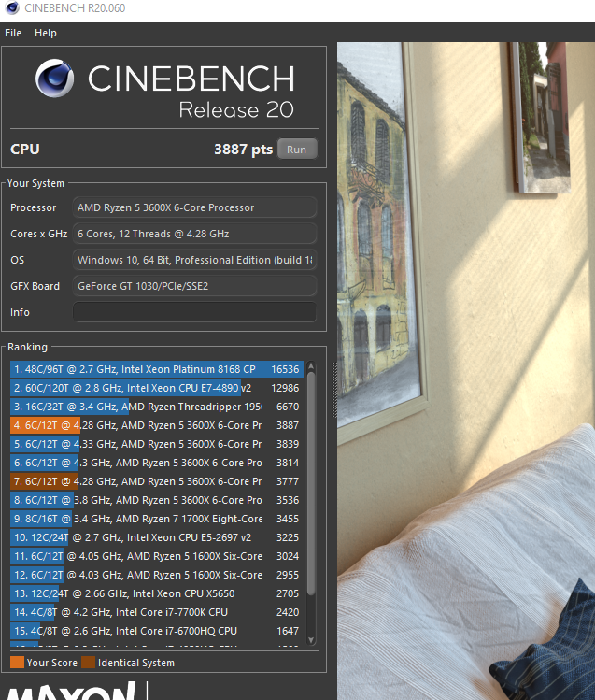The image size is (595, 700).
Task: Click the ranking list scrollbar thumb
Action: coord(311,484)
